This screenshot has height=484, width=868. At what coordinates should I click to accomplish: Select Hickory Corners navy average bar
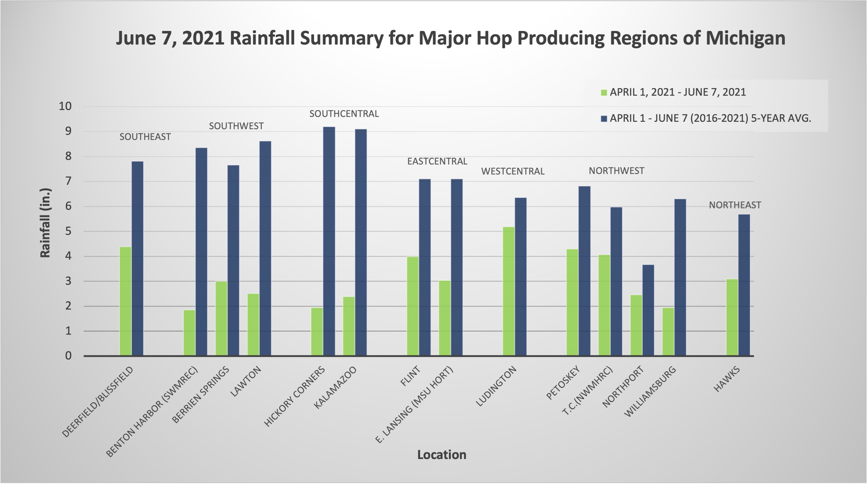click(329, 241)
